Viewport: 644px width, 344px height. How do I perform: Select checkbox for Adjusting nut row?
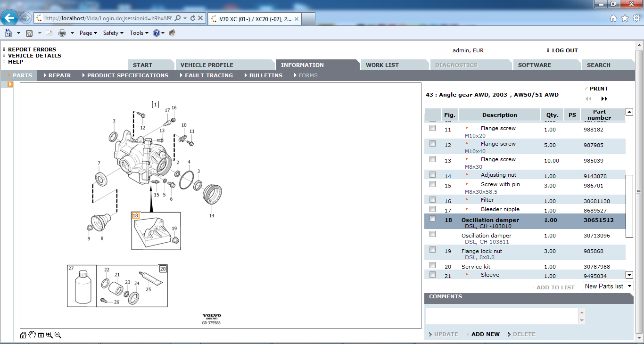point(432,175)
